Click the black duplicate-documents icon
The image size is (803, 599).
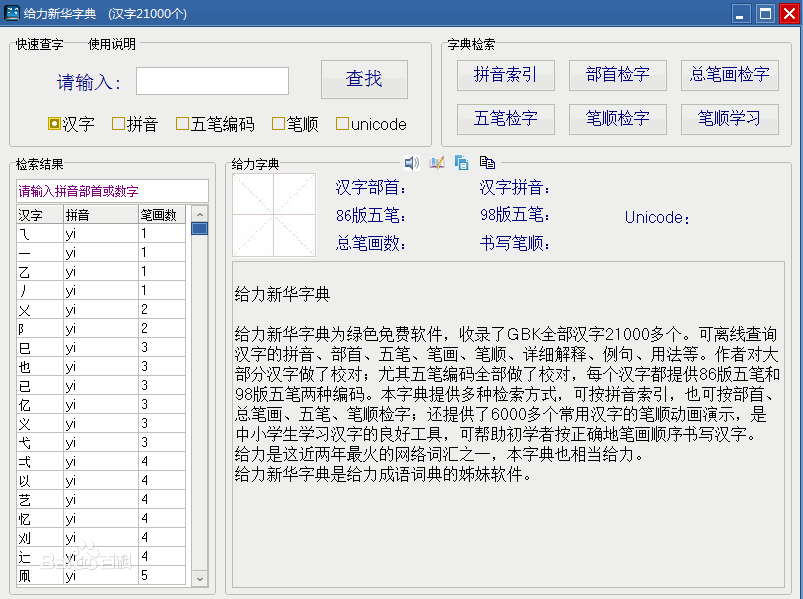(x=487, y=163)
